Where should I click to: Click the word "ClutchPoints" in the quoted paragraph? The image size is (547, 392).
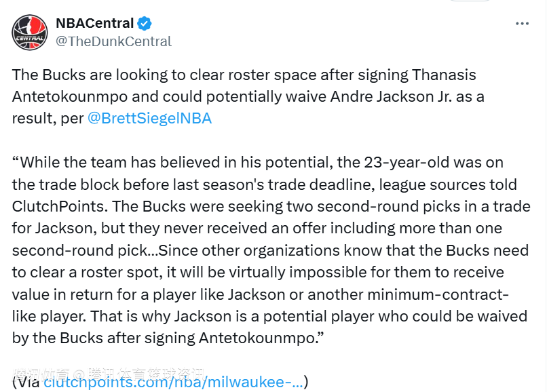tap(54, 206)
